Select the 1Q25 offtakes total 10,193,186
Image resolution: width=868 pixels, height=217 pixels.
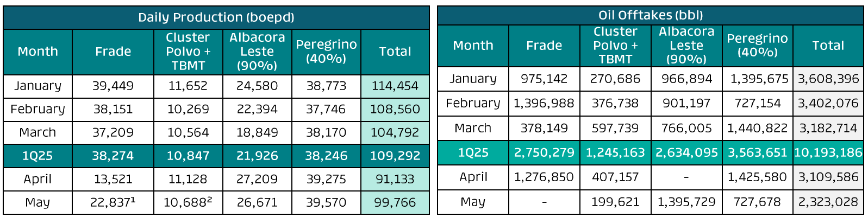coord(828,152)
